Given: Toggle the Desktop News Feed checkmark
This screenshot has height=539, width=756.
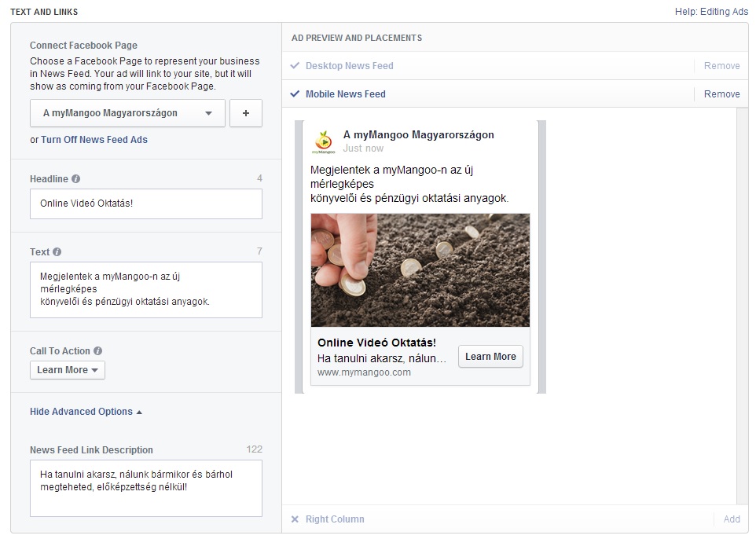Looking at the screenshot, I should pos(295,65).
